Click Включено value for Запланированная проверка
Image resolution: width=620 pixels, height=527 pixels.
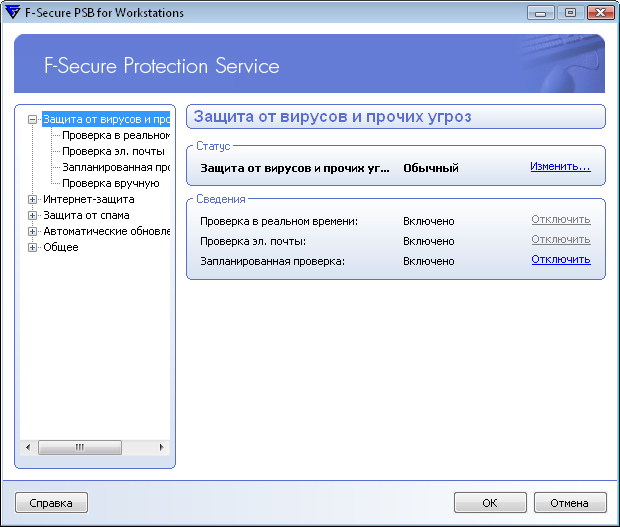pyautogui.click(x=429, y=261)
